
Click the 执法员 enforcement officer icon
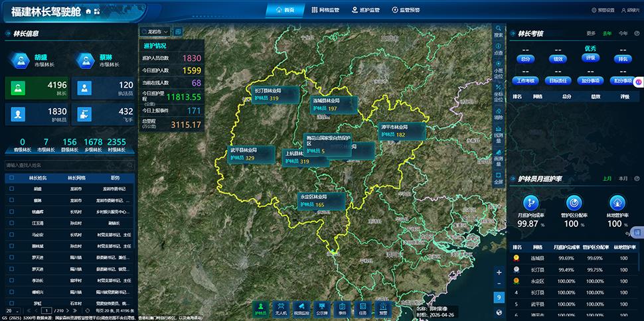pyautogui.click(x=84, y=88)
